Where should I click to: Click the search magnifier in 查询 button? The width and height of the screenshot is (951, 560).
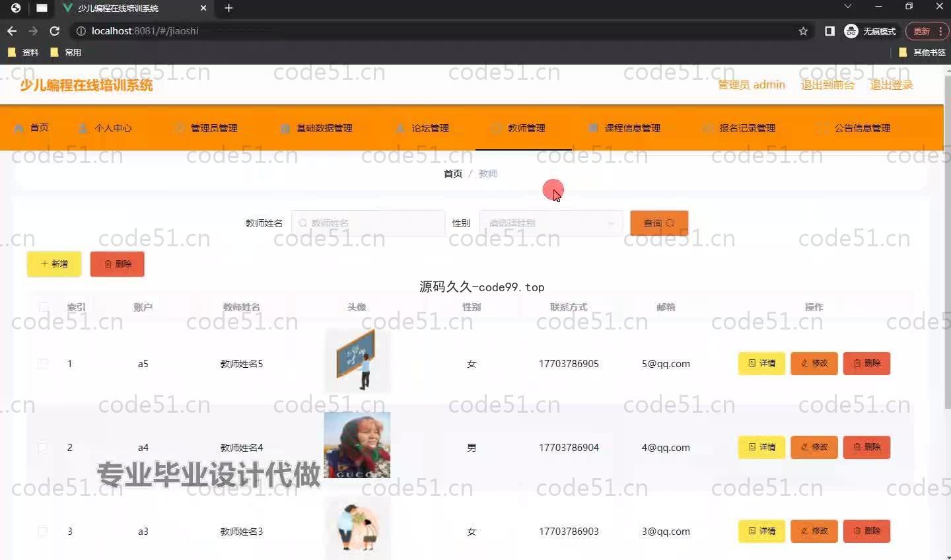pyautogui.click(x=670, y=223)
